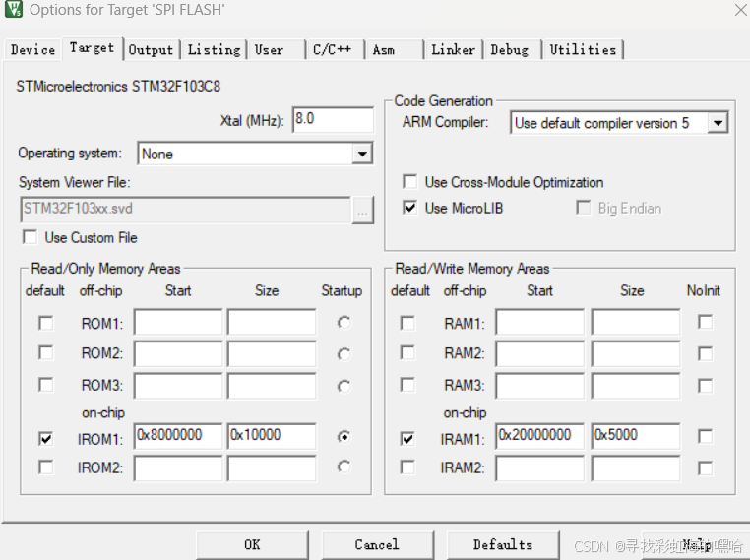Switch to the Device tab
Screen dimensions: 750x560
pos(32,50)
